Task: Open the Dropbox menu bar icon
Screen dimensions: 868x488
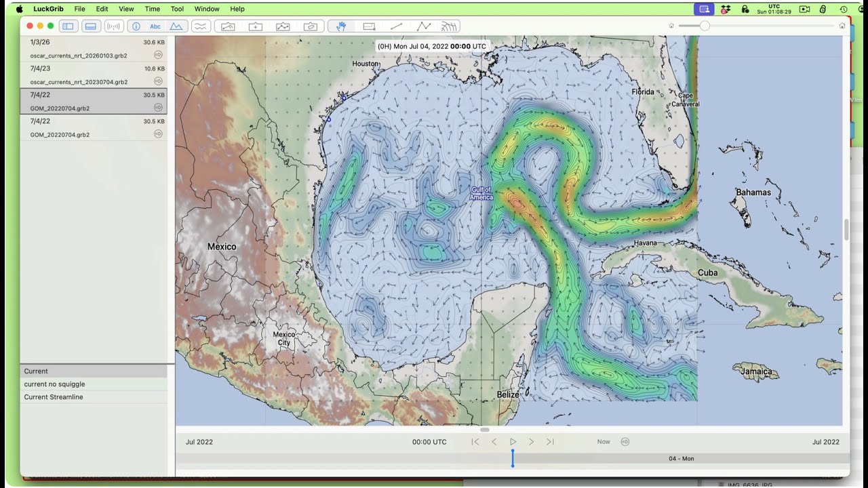Action: coord(726,9)
